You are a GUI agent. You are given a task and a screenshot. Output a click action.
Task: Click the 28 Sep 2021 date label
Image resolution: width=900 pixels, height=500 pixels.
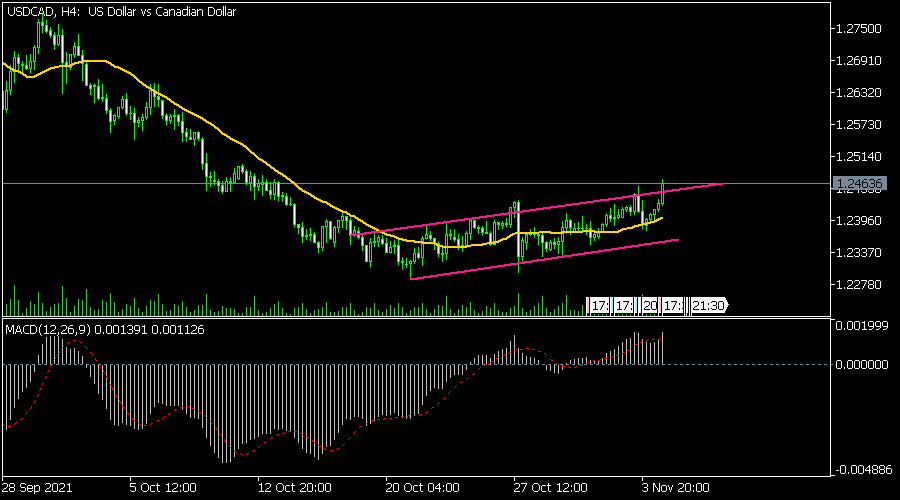pos(37,489)
